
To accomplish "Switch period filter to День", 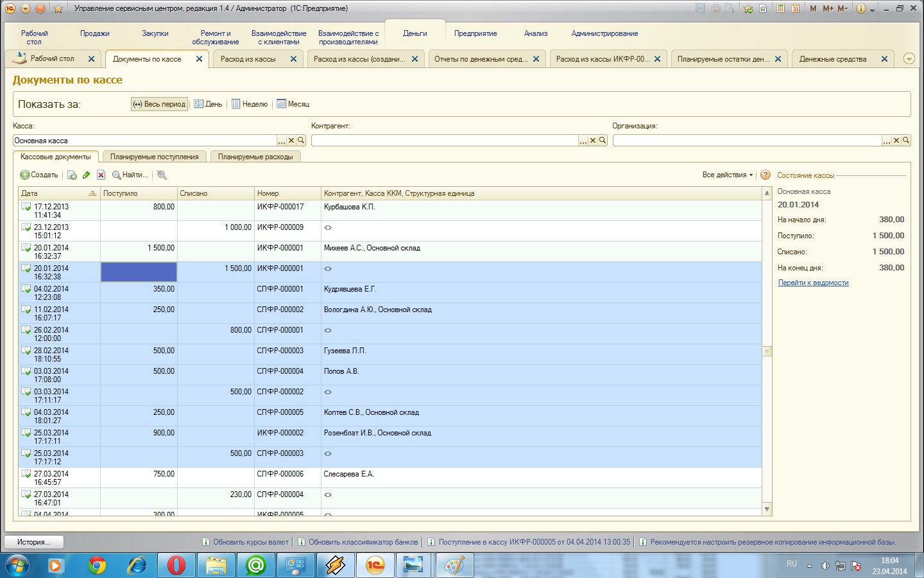I will (x=209, y=104).
